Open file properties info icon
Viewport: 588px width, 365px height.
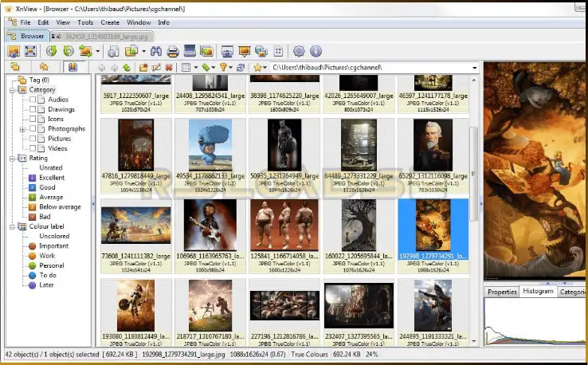[x=113, y=51]
